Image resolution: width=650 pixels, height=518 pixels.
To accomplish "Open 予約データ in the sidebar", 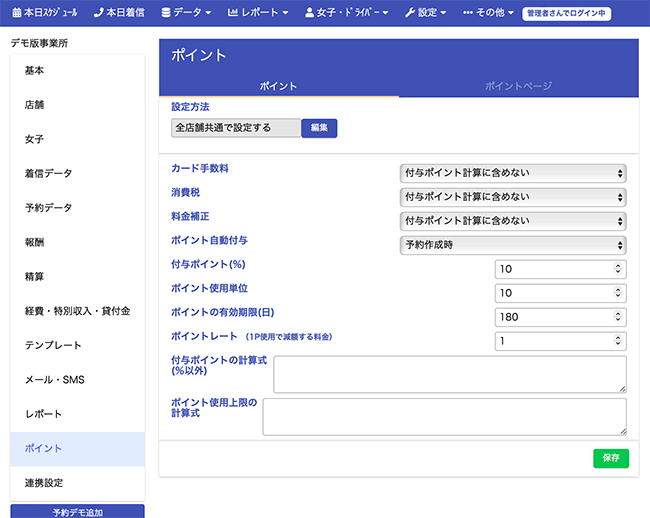I will 78,208.
